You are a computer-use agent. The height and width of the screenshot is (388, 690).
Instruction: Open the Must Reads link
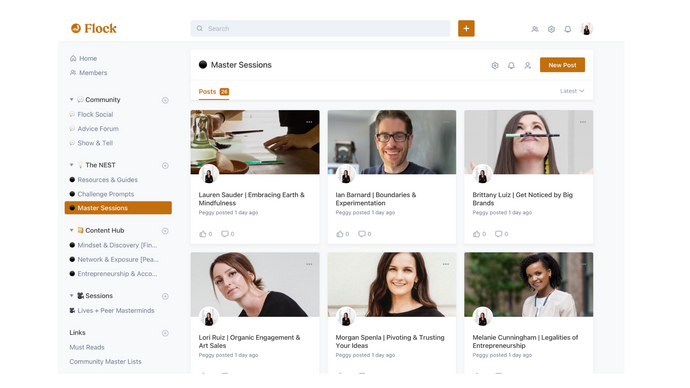(87, 348)
